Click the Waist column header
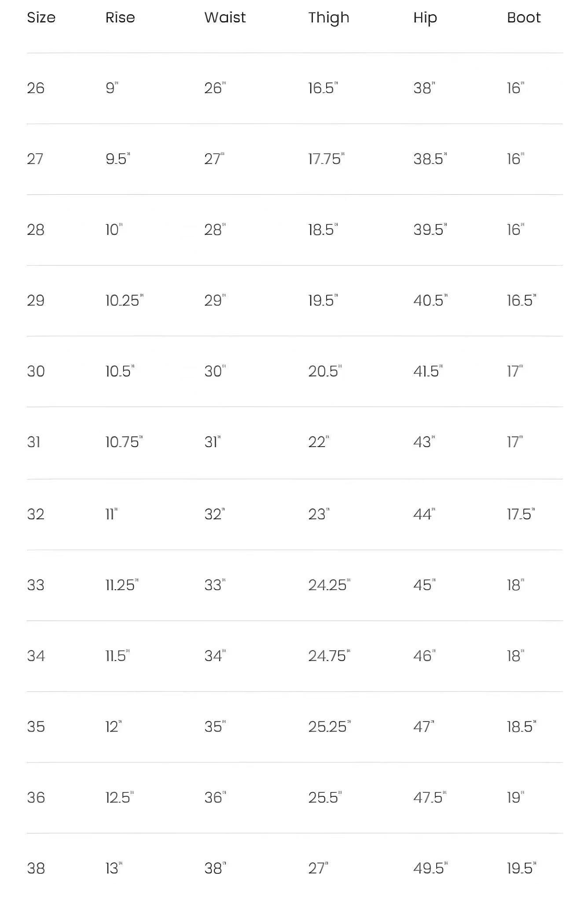Viewport: 588px width, 902px height. point(225,18)
